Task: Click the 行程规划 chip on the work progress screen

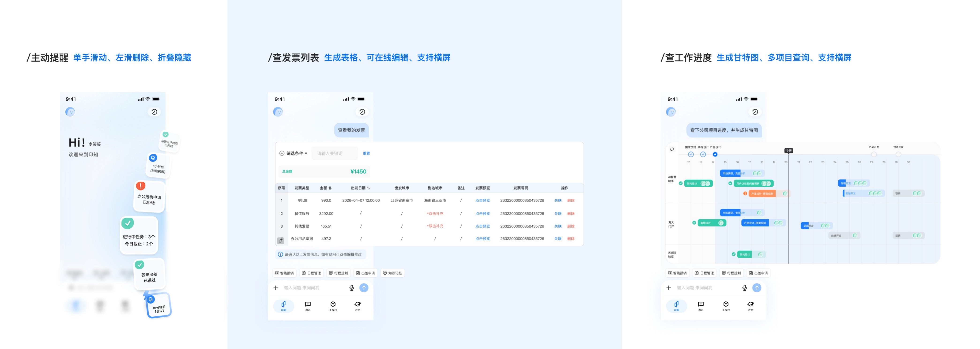Action: 731,273
